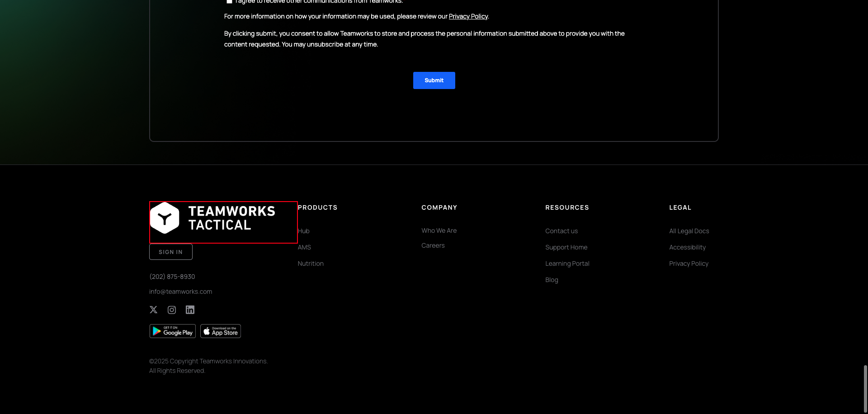Click the Submit button
The width and height of the screenshot is (868, 414).
click(434, 80)
